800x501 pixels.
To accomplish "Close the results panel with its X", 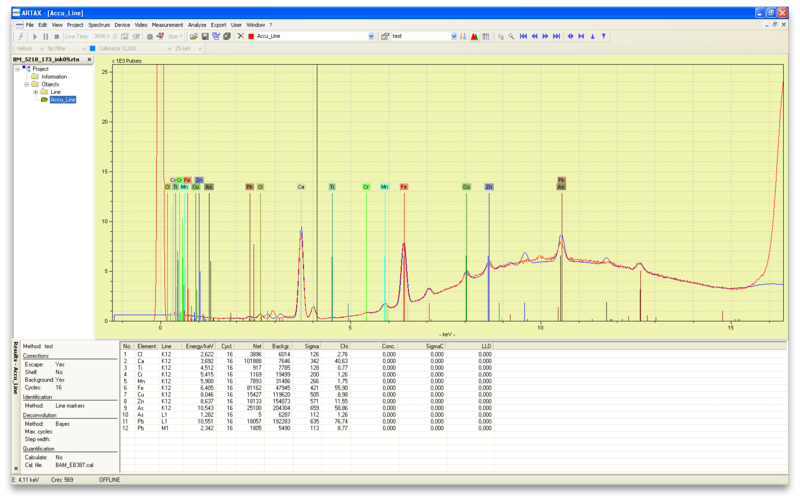I will 16,468.
